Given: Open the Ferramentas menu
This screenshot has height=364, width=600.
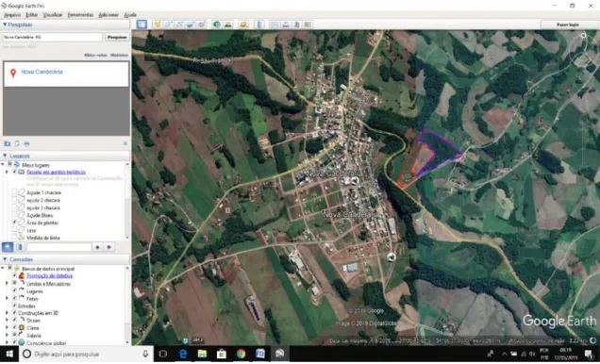Looking at the screenshot, I should click(x=80, y=15).
